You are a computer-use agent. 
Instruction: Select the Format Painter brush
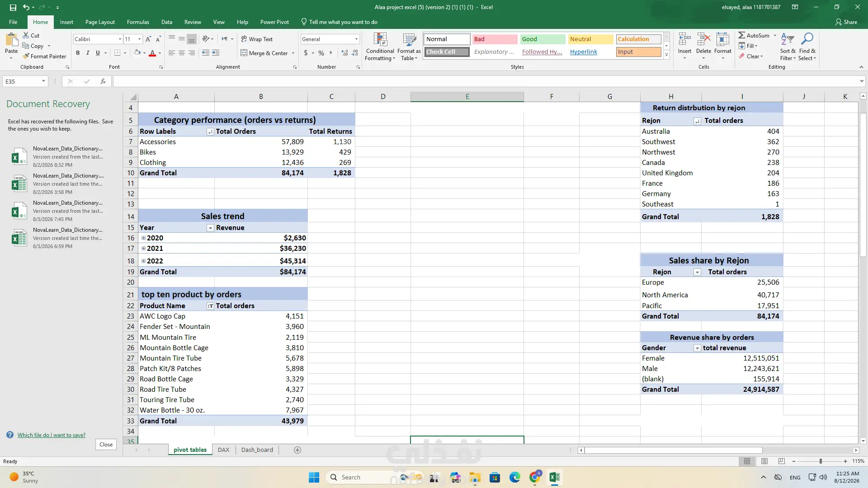click(26, 56)
